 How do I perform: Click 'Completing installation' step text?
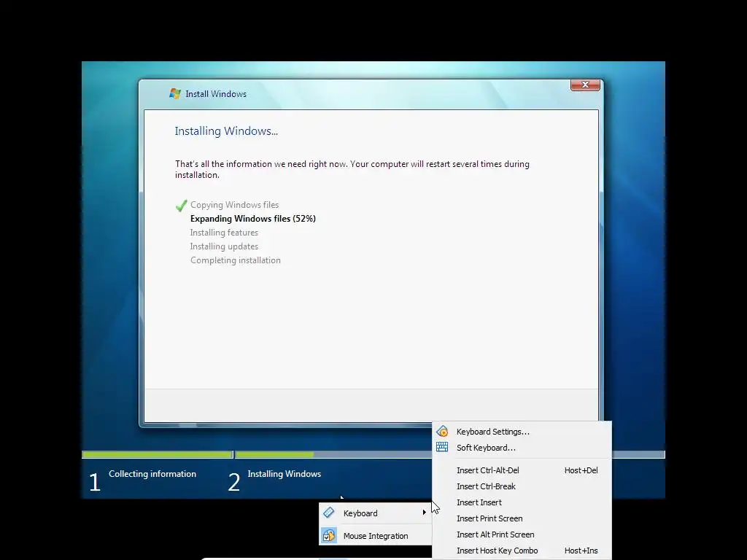pyautogui.click(x=236, y=260)
